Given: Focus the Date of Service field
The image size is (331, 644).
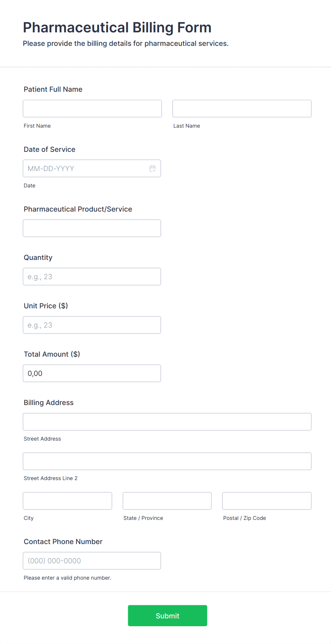Looking at the screenshot, I should coord(85,169).
